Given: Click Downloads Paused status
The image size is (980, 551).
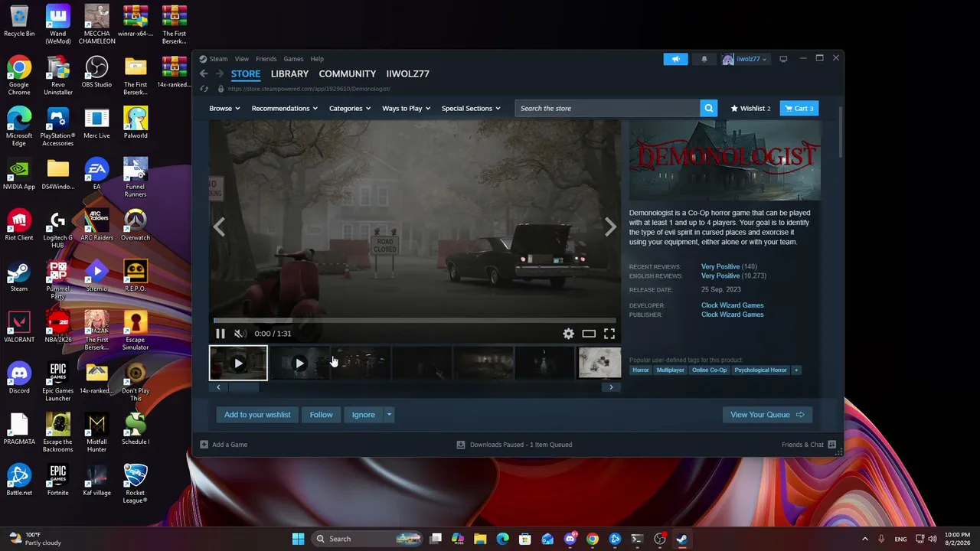Looking at the screenshot, I should (514, 445).
